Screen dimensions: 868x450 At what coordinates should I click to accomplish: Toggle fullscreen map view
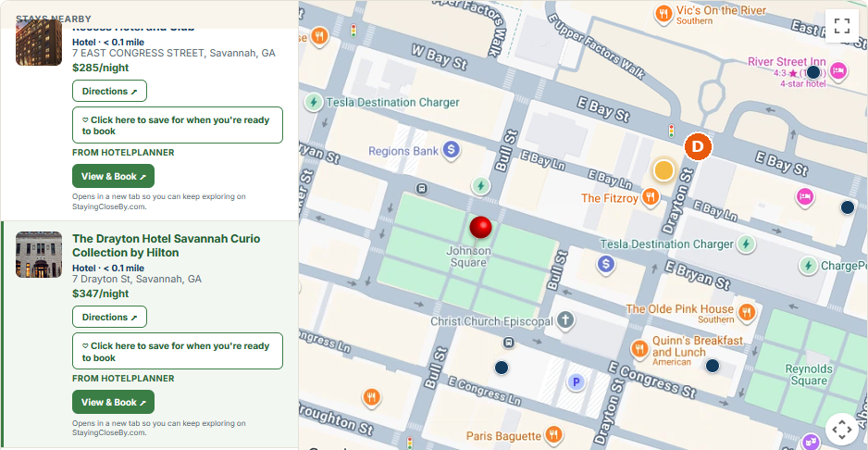[x=841, y=26]
